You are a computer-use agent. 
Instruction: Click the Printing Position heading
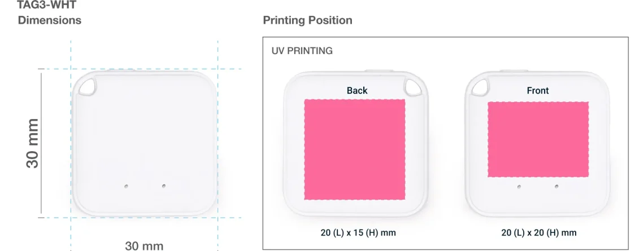[307, 20]
